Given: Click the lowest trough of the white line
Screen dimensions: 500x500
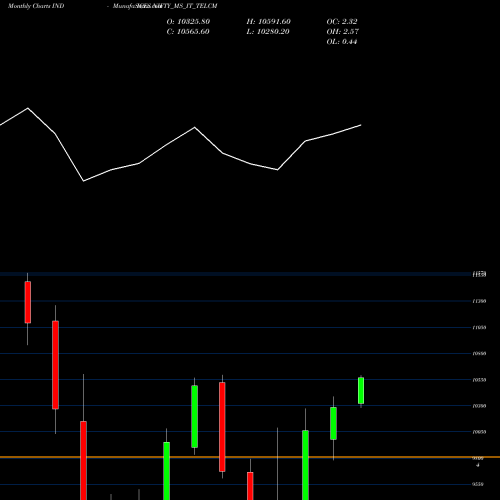Looking at the screenshot, I should [x=83, y=181].
